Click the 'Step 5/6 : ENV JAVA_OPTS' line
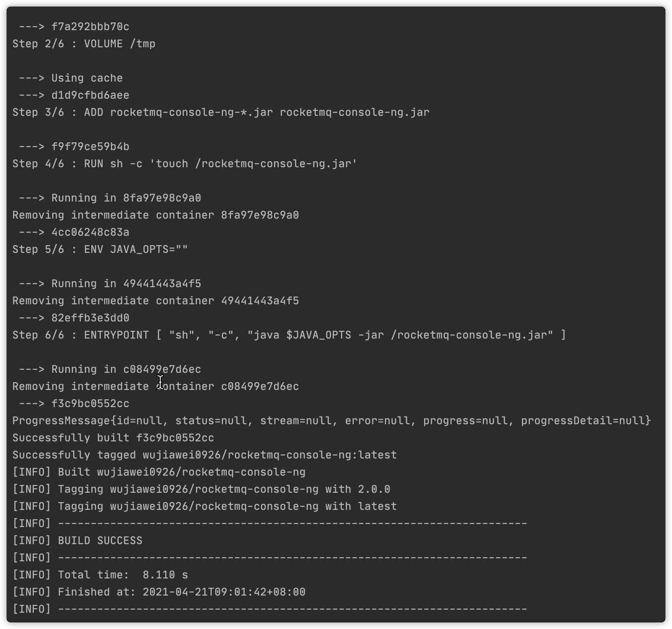672x629 pixels. pyautogui.click(x=100, y=249)
